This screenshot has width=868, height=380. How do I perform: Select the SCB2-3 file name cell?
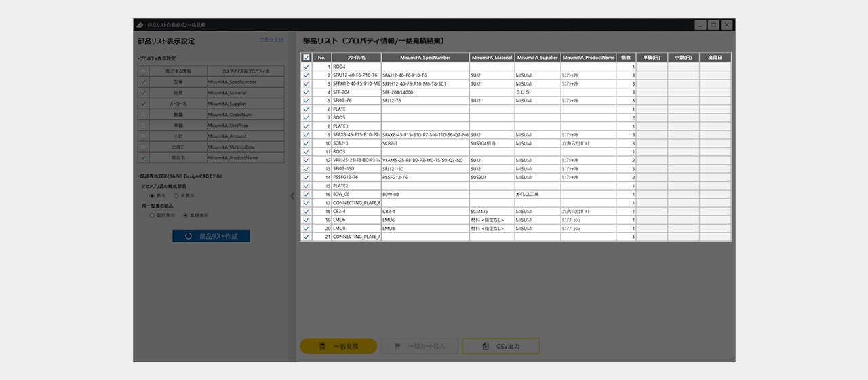356,143
